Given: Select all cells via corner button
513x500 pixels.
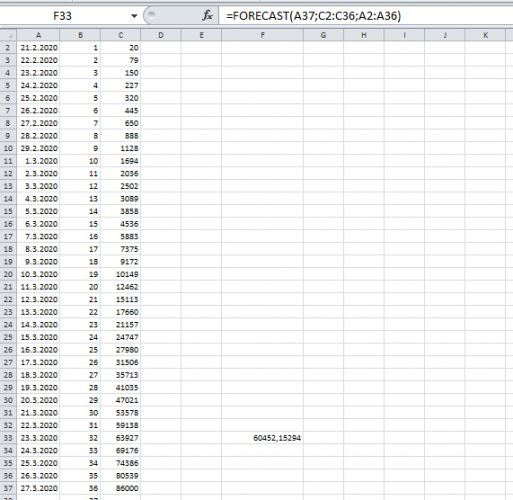Looking at the screenshot, I should pyautogui.click(x=8, y=35).
